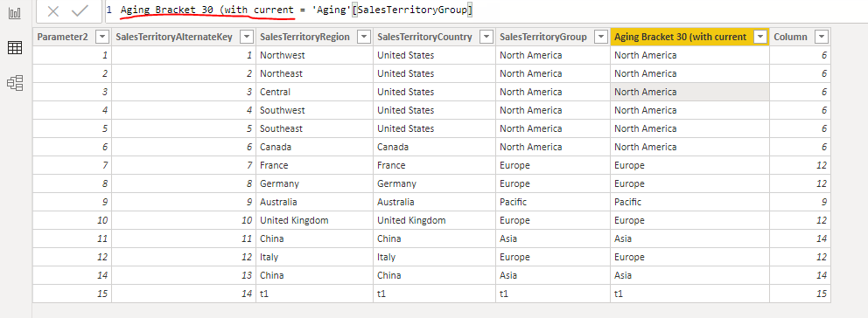Click Pacific in Aging Bracket 30 column
This screenshot has width=868, height=318.
click(x=689, y=202)
